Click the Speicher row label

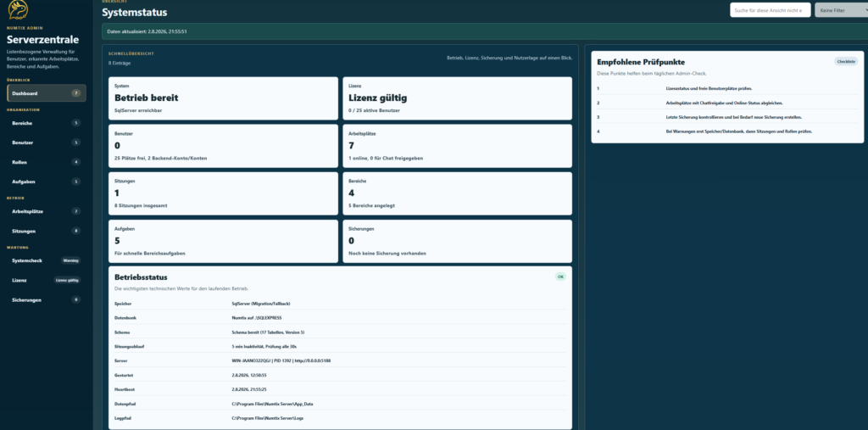123,304
